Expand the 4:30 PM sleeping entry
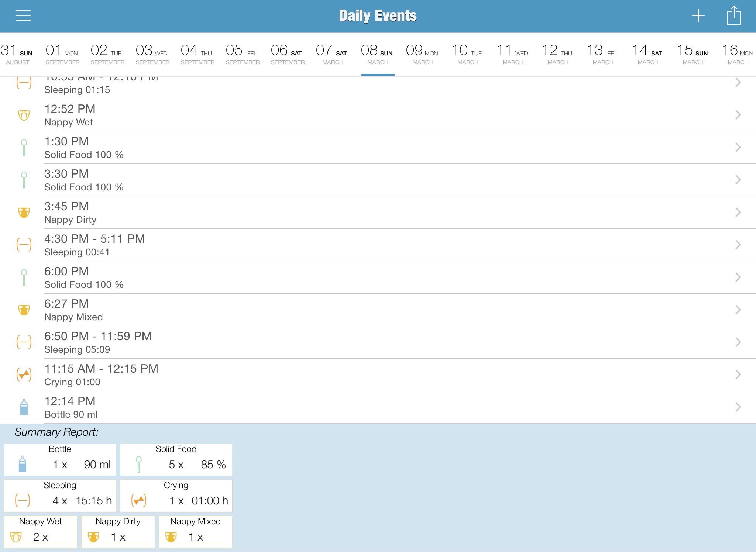The image size is (756, 552). (738, 245)
